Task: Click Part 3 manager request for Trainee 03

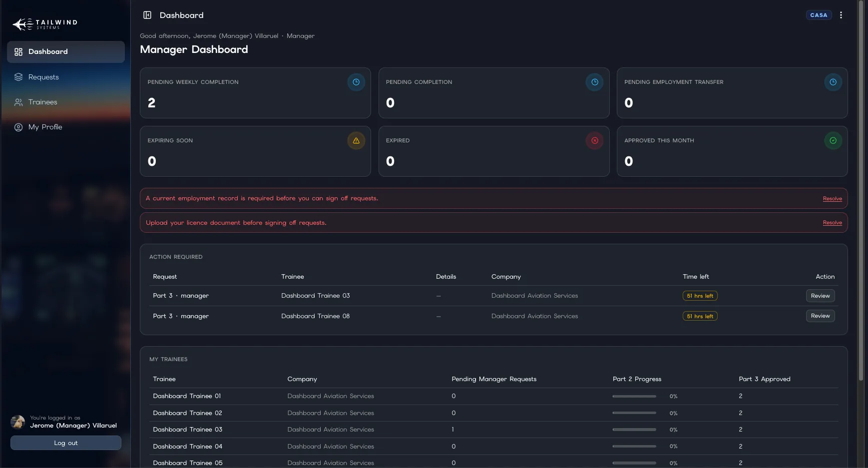Action: click(181, 296)
